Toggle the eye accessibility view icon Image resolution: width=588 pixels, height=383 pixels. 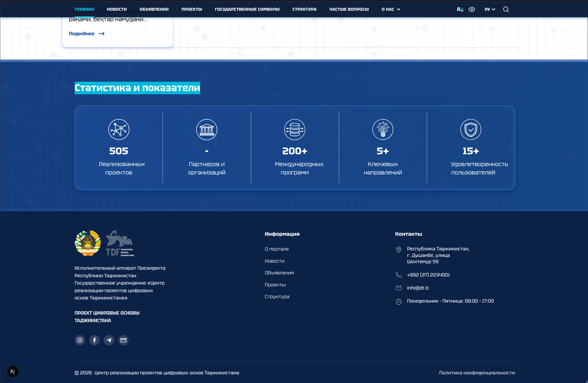pyautogui.click(x=472, y=9)
